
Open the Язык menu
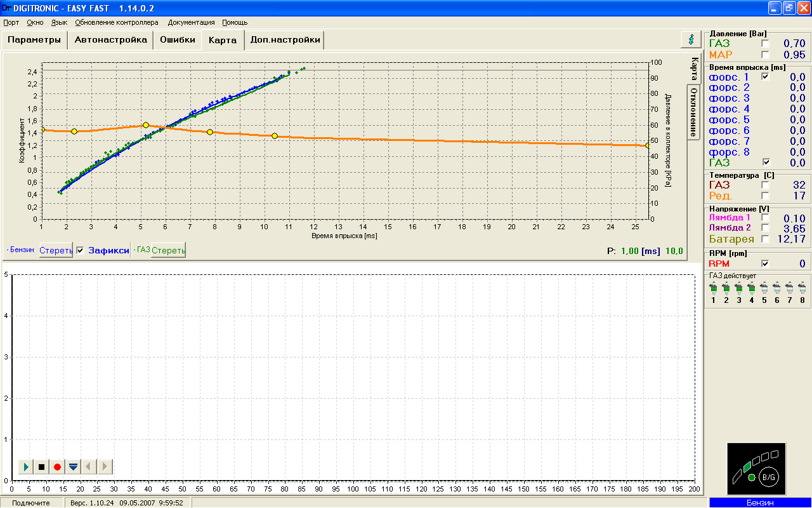click(x=59, y=22)
